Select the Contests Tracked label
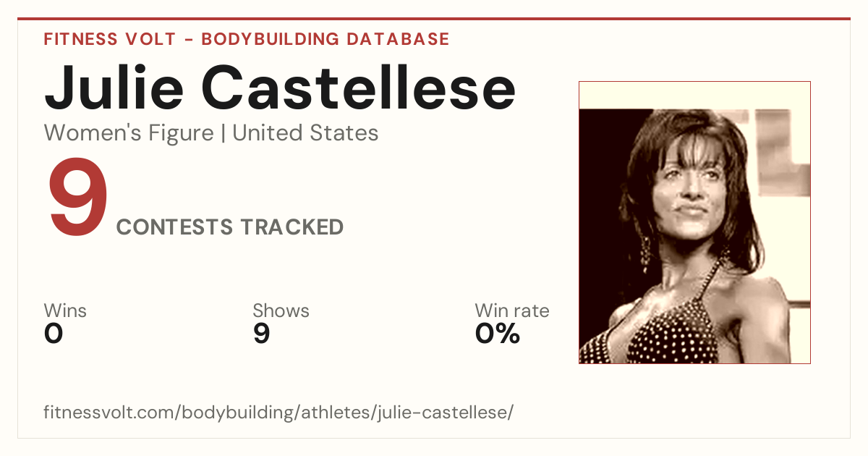The image size is (868, 456). point(230,227)
